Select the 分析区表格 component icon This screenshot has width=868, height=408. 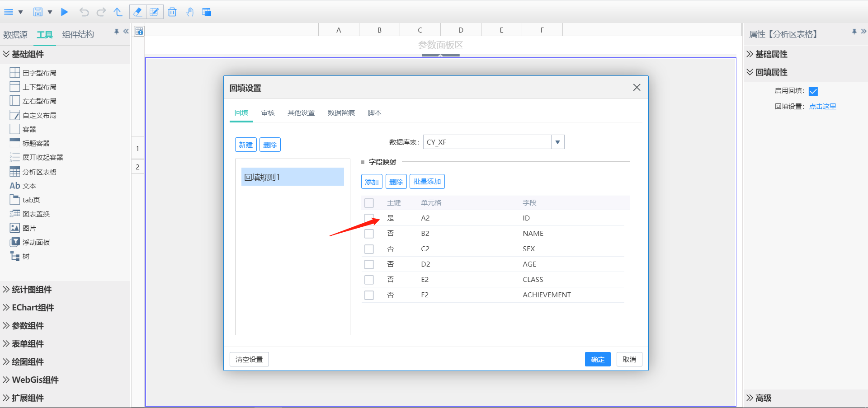pos(15,172)
